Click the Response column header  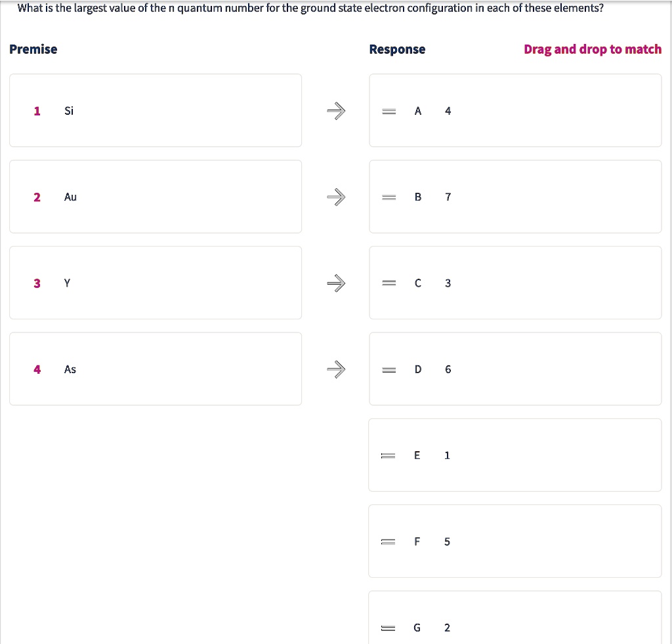point(397,49)
